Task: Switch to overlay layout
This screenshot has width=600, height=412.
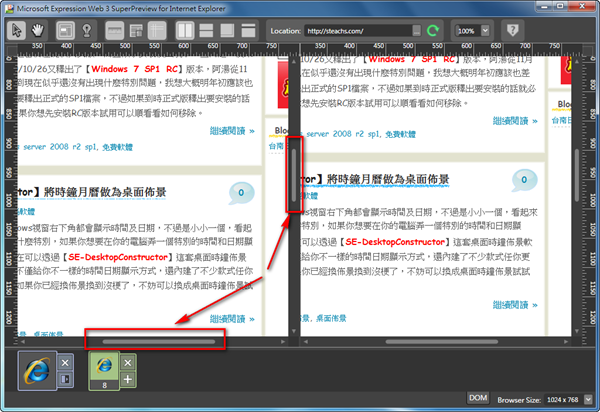Action: pos(227,31)
